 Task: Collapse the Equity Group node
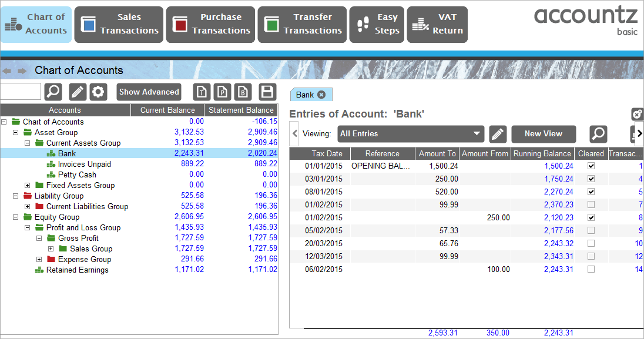click(x=16, y=217)
